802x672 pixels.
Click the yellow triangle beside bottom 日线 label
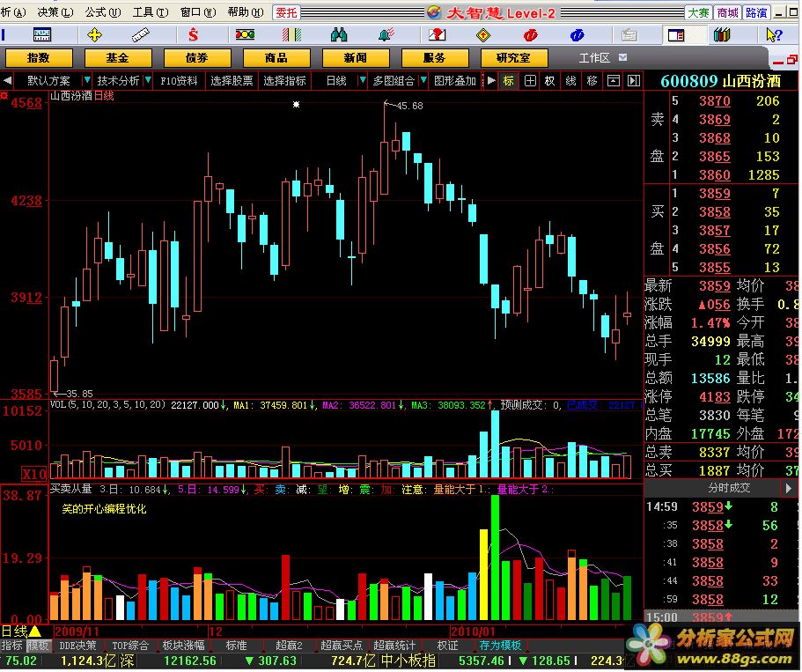pyautogui.click(x=35, y=631)
